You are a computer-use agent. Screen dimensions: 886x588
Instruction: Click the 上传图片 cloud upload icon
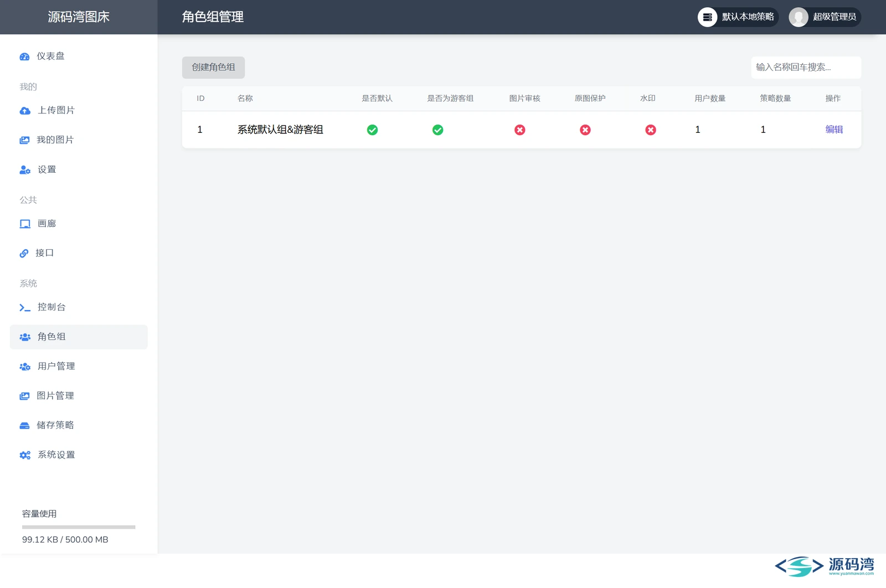[25, 111]
